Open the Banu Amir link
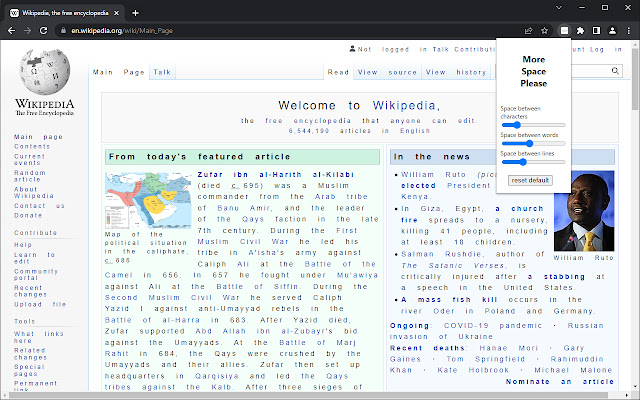The image size is (640, 400). (x=244, y=208)
